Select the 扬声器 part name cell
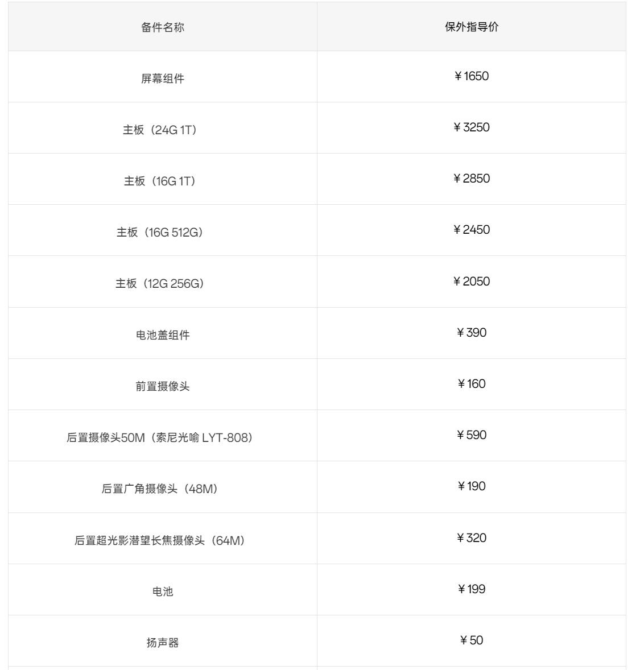 point(163,643)
